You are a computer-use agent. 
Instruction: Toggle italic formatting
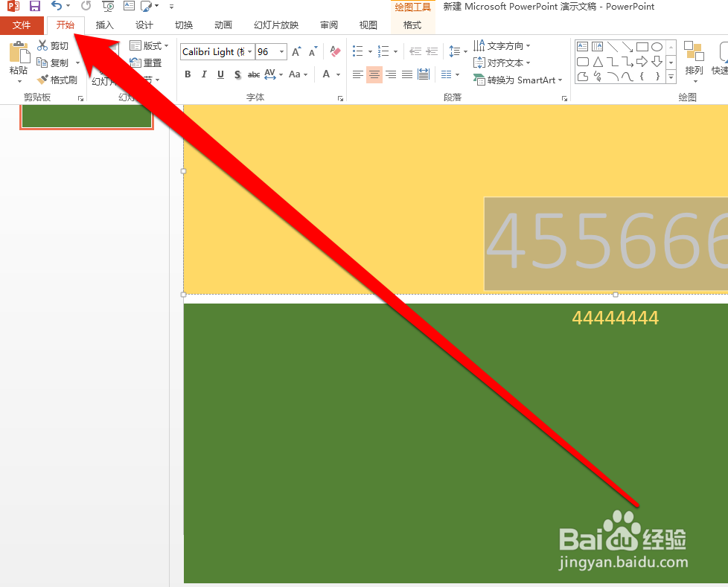[x=204, y=74]
